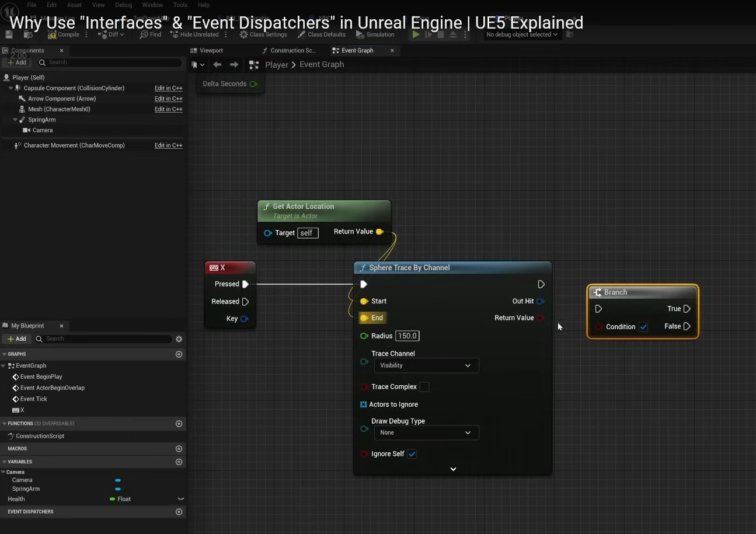
Task: Open the Construction Script tab
Action: click(x=292, y=51)
